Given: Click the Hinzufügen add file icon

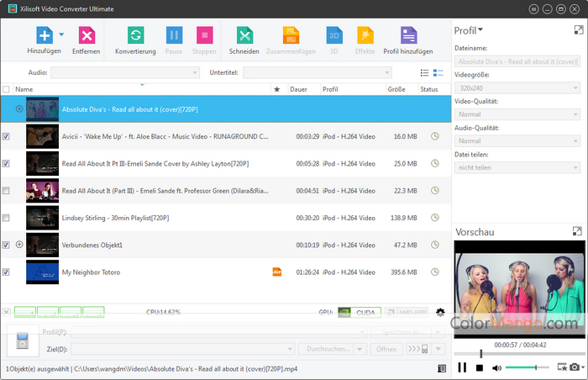Looking at the screenshot, I should (x=45, y=35).
